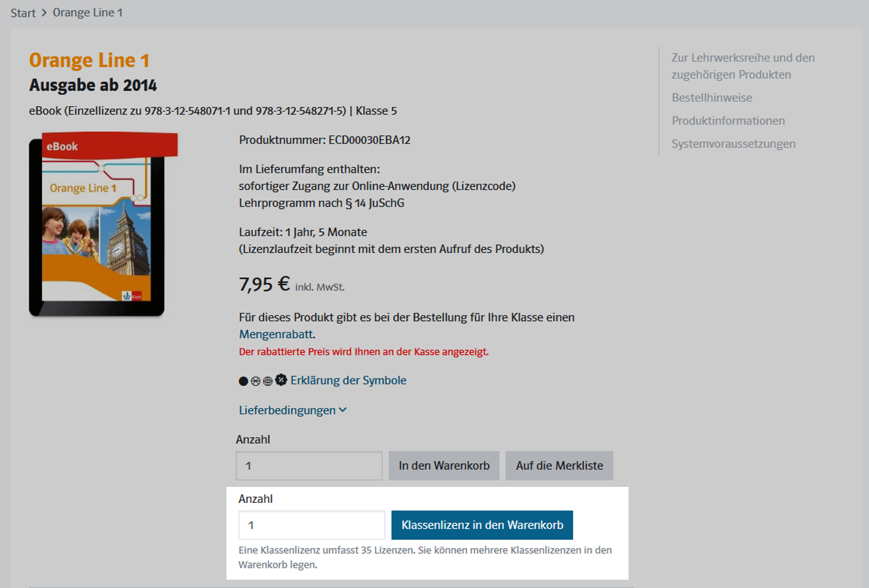Add item with In den Warenkorb

(x=444, y=466)
